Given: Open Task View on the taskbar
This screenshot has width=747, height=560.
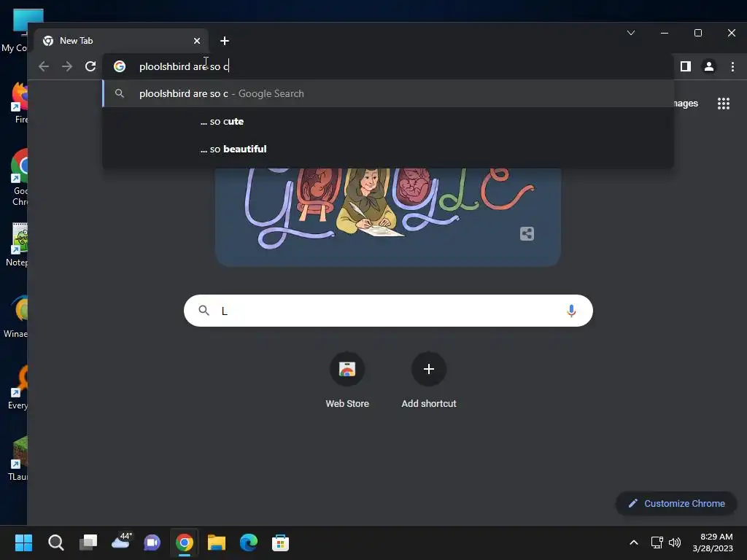Looking at the screenshot, I should tap(88, 542).
